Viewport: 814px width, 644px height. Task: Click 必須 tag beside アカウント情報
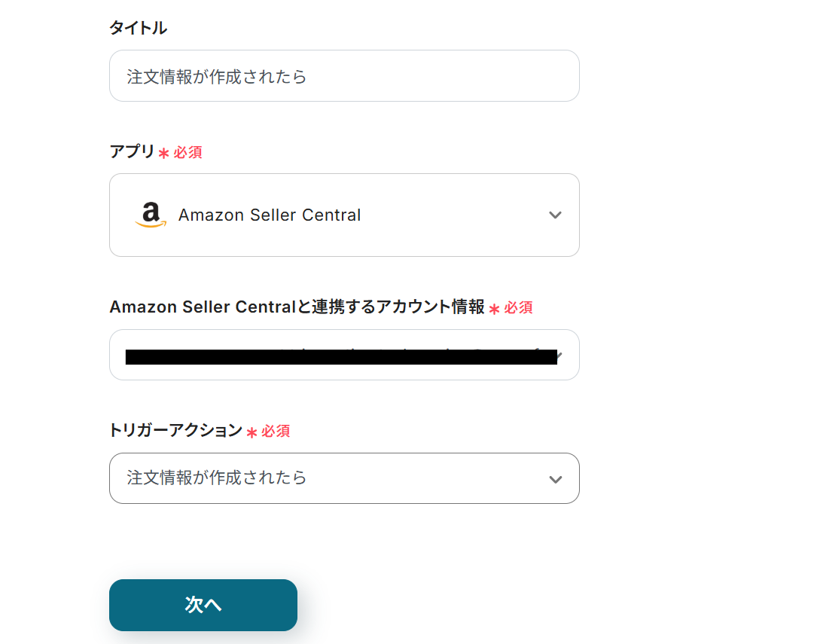(518, 307)
